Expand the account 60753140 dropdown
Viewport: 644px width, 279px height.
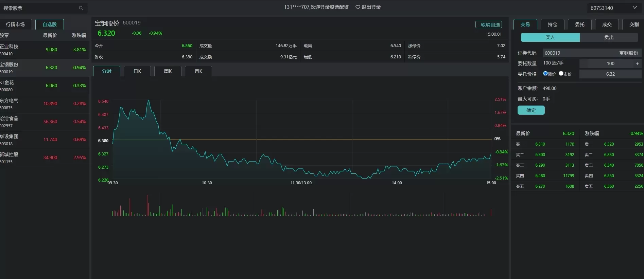pos(634,8)
